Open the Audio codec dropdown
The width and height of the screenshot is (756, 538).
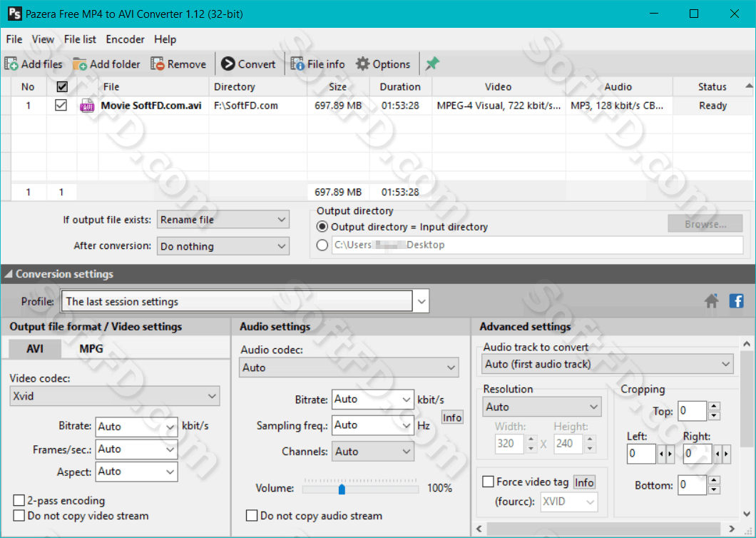349,367
